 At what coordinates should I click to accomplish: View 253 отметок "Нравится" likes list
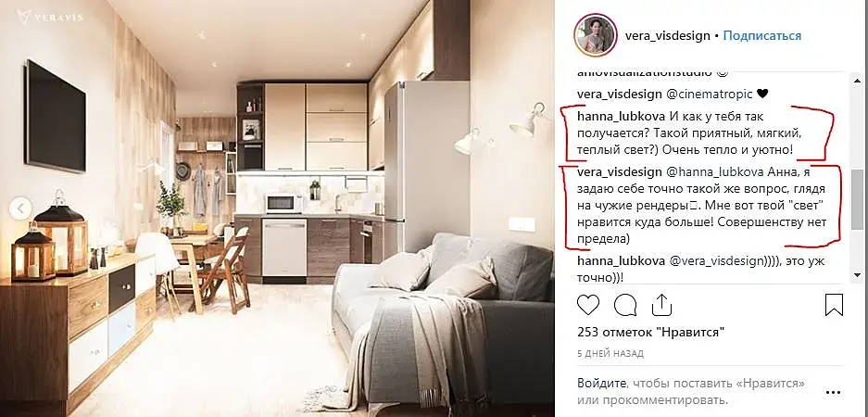click(x=651, y=333)
